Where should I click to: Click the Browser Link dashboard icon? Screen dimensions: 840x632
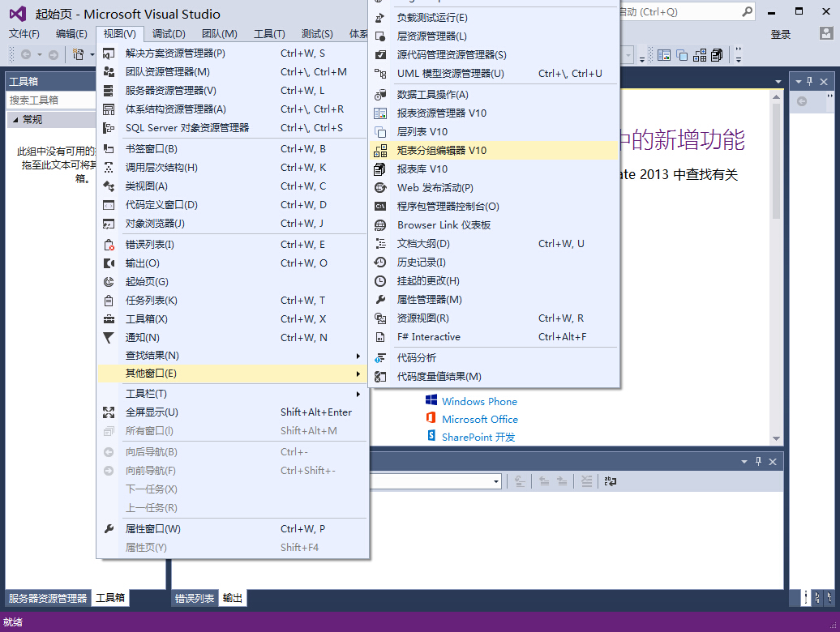[380, 225]
